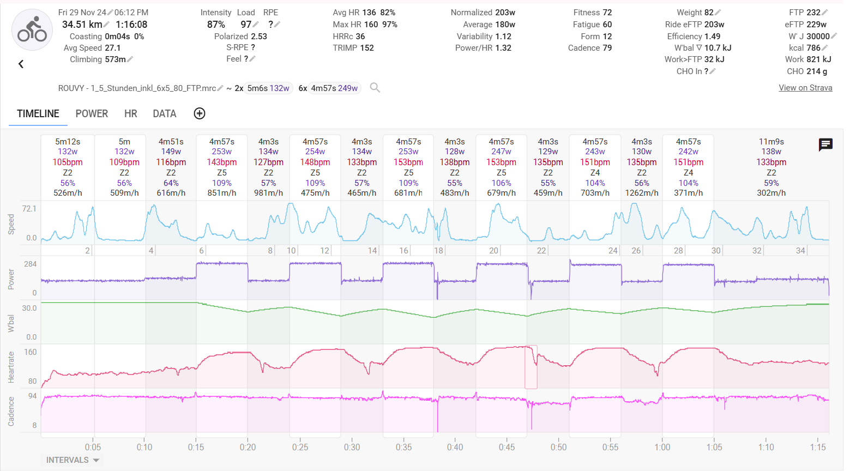Edit the FTP 232 pencil icon
This screenshot has height=471, width=868.
[824, 13]
